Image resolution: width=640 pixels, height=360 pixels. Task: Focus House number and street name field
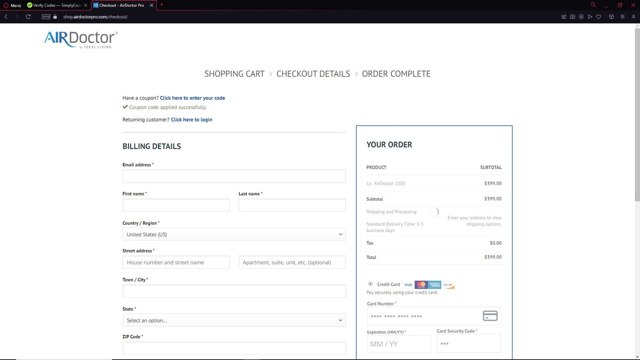[x=176, y=262]
